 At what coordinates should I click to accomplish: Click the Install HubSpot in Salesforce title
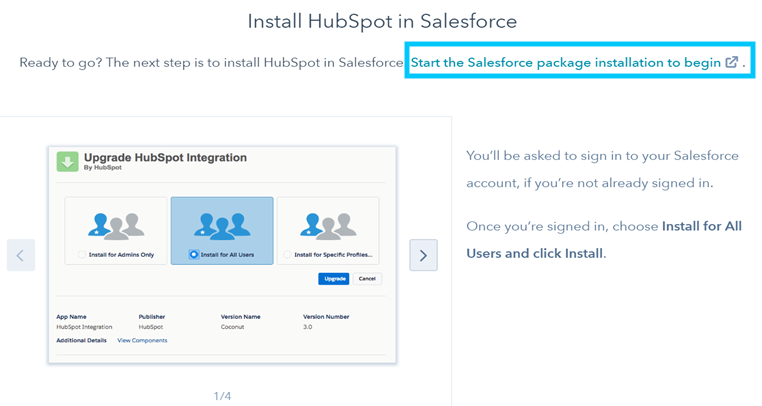(381, 21)
